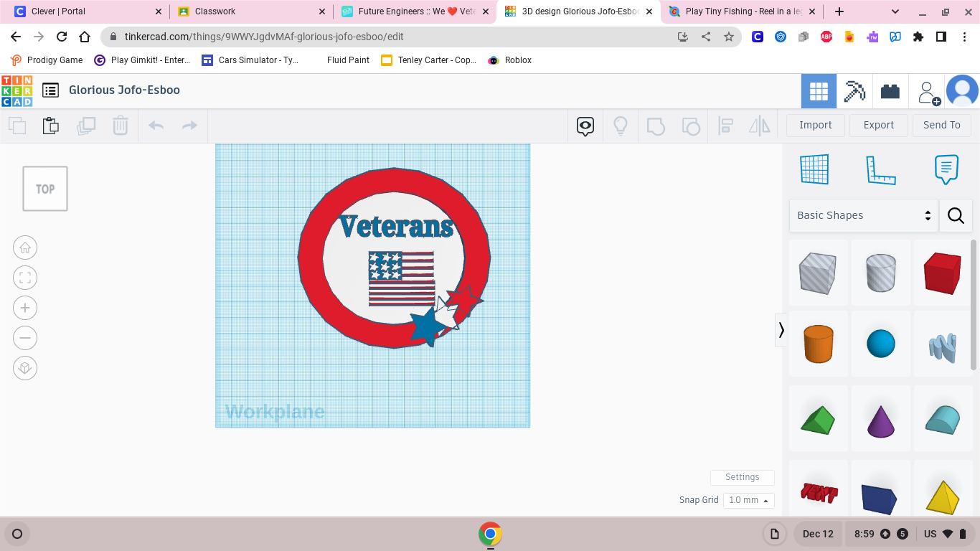This screenshot has height=551, width=980.
Task: Click the Import button
Action: (816, 125)
